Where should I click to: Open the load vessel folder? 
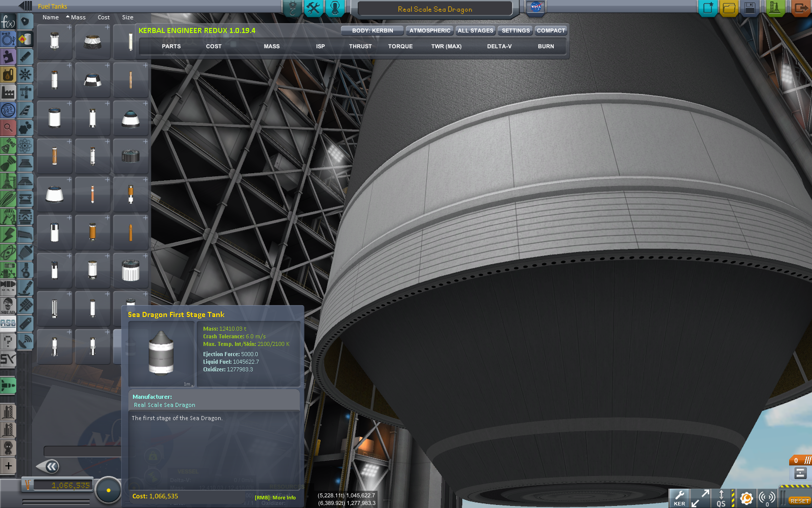pyautogui.click(x=729, y=8)
